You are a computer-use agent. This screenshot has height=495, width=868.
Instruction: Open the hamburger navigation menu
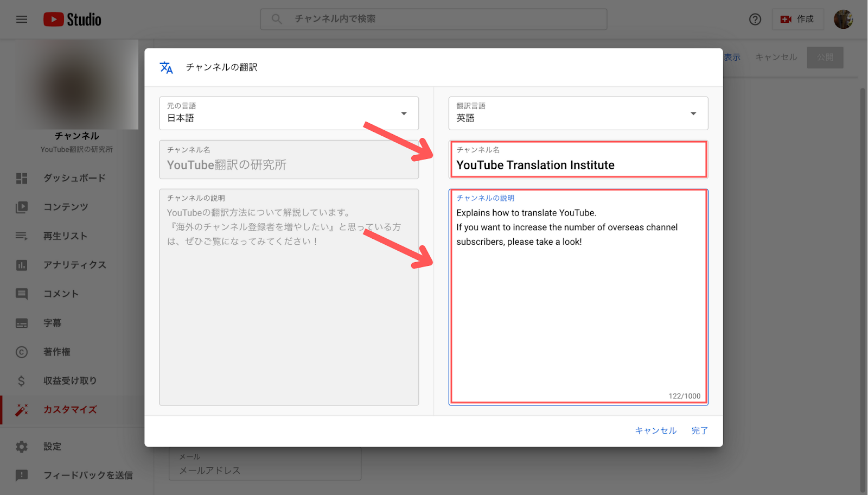(x=22, y=20)
